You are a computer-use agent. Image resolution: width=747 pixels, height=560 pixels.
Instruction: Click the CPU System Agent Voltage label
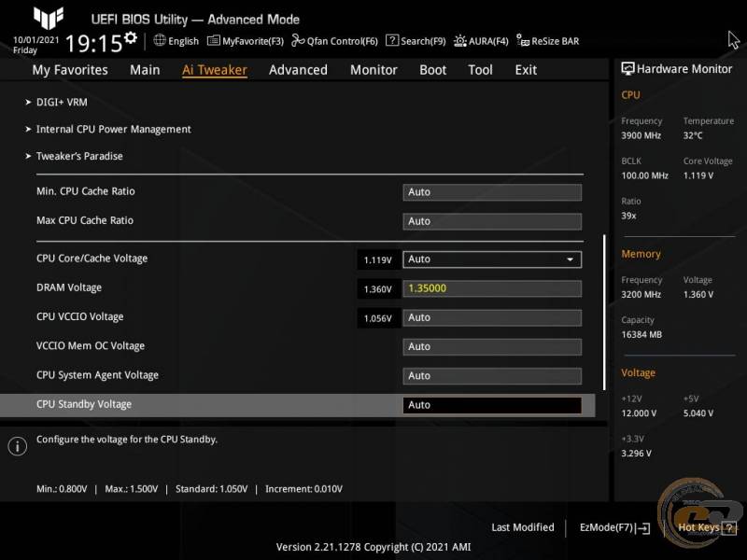97,375
